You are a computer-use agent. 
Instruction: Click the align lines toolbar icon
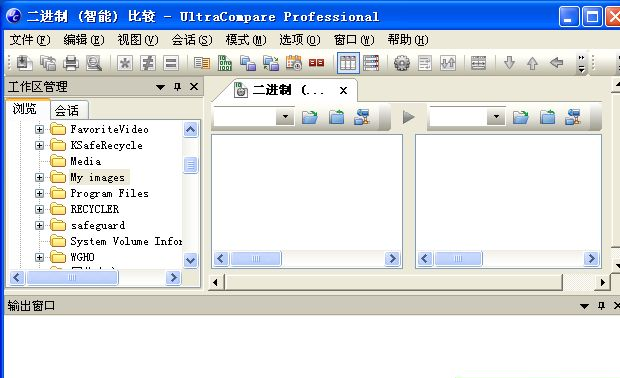click(x=478, y=63)
